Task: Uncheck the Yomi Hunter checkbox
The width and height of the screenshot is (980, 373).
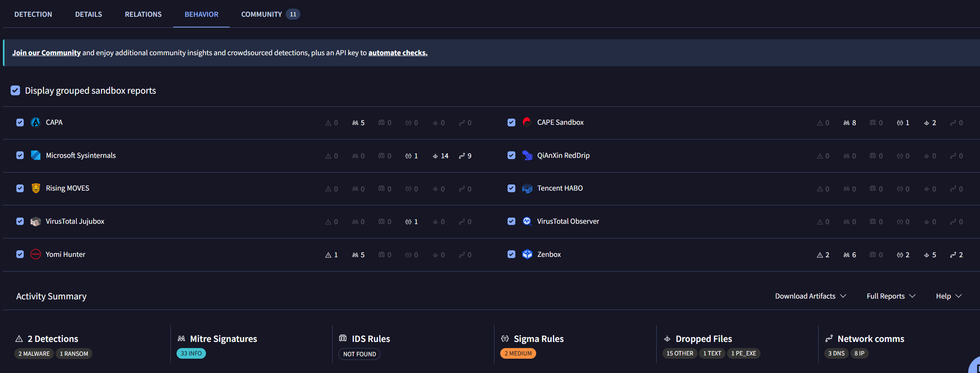Action: click(x=20, y=254)
